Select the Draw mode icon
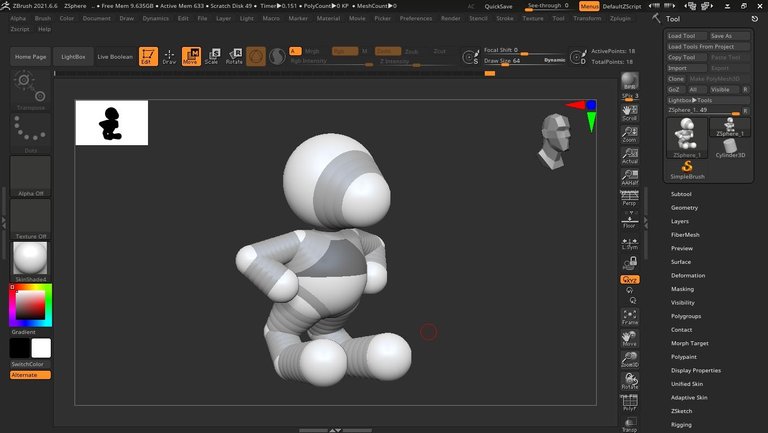The image size is (768, 433). pos(169,56)
